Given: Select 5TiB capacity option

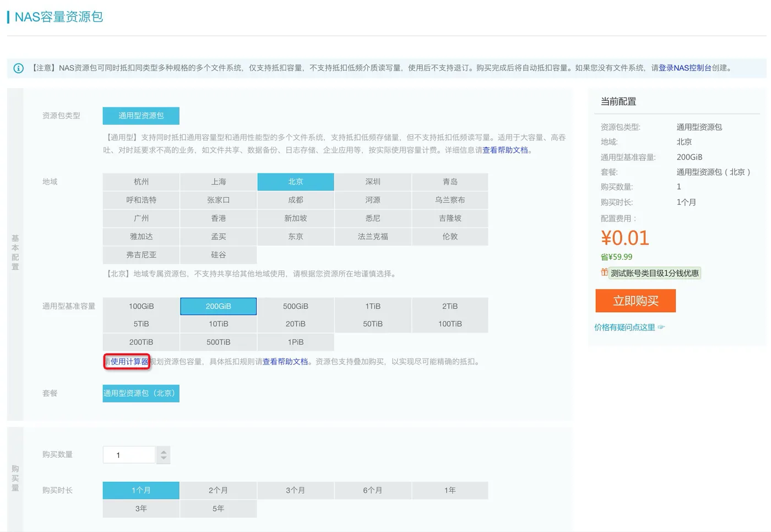Looking at the screenshot, I should 141,324.
